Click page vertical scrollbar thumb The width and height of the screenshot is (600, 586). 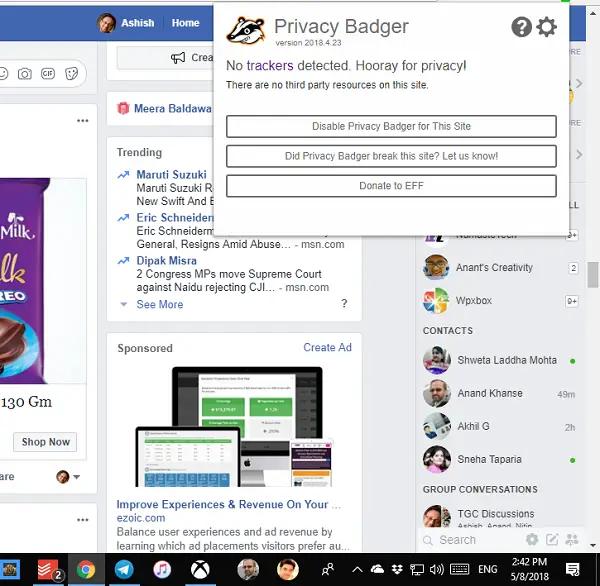point(593,274)
